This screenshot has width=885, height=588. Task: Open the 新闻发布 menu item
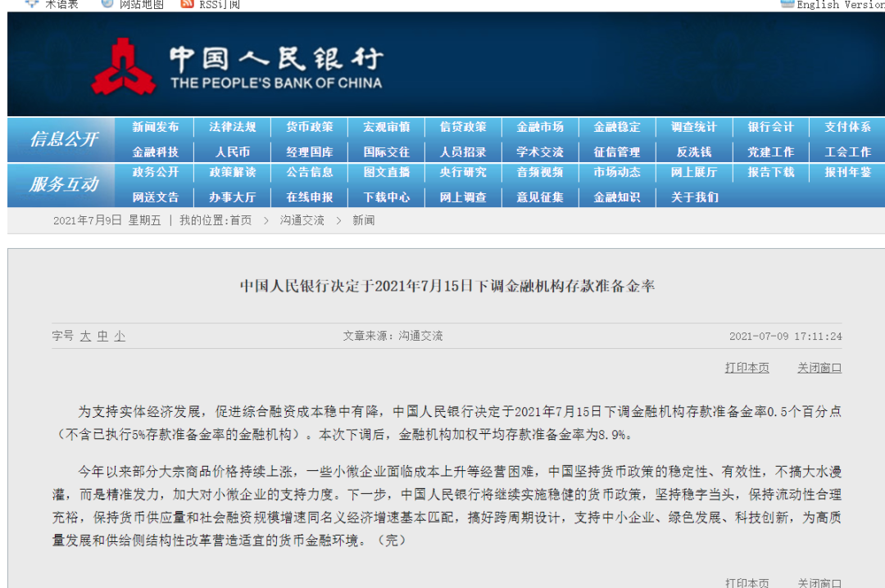pos(156,127)
